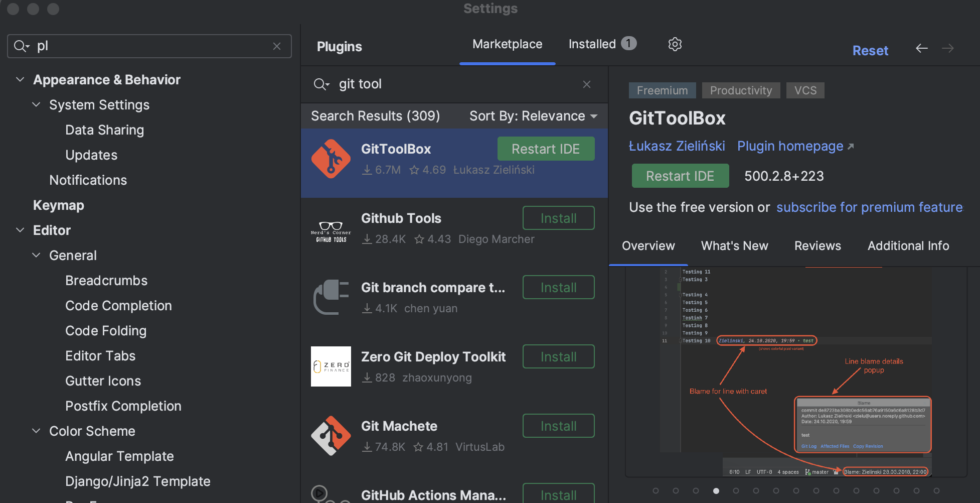Collapse the System Settings node
The height and width of the screenshot is (503, 980).
pyautogui.click(x=36, y=104)
